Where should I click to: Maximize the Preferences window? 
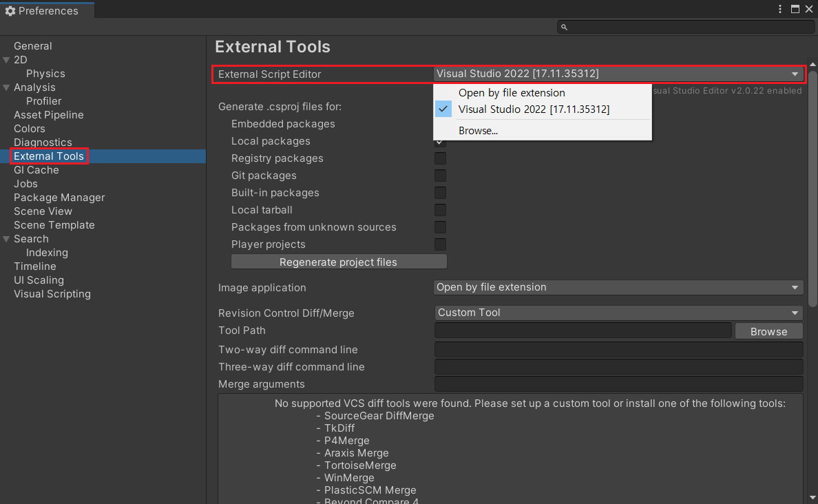pyautogui.click(x=795, y=9)
